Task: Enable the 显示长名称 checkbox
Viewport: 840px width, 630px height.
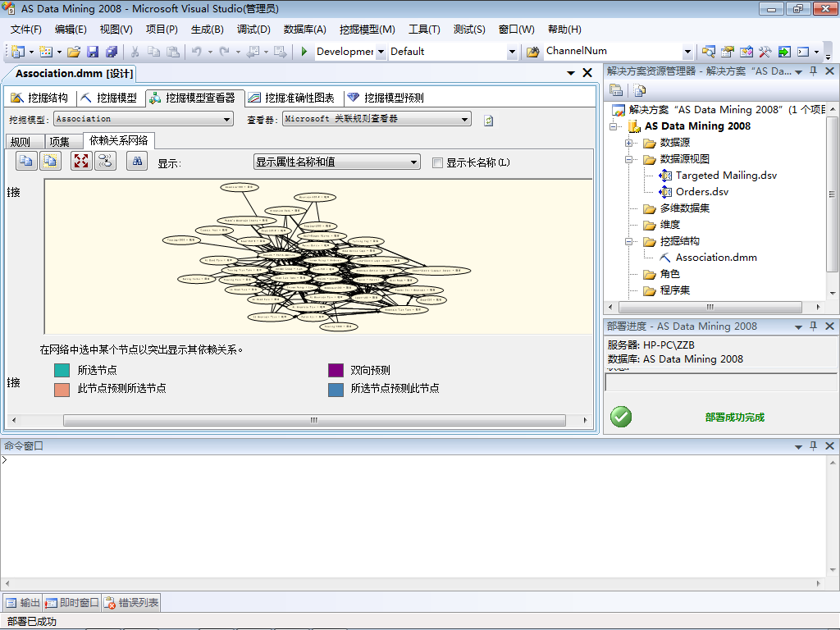Action: tap(438, 163)
